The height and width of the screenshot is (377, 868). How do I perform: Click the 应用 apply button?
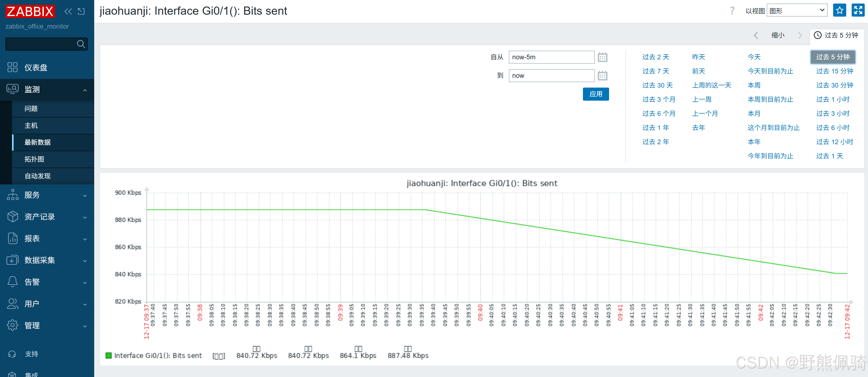click(x=595, y=94)
